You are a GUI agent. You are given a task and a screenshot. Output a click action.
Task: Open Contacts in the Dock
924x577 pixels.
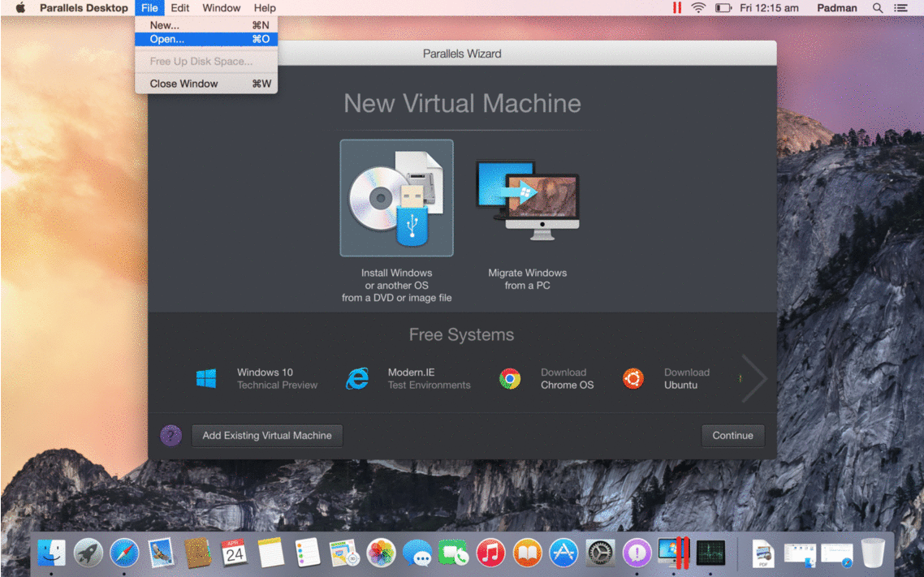click(x=197, y=553)
